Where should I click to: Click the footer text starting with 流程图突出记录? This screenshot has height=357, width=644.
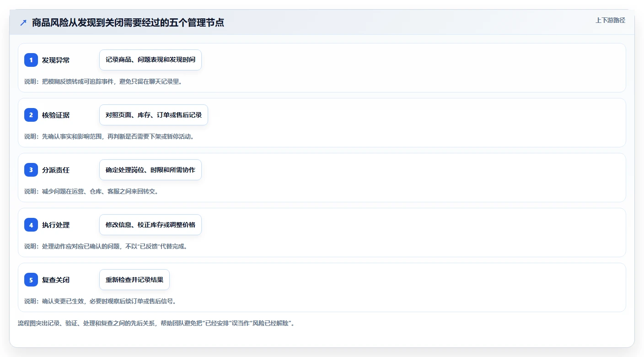click(x=157, y=323)
